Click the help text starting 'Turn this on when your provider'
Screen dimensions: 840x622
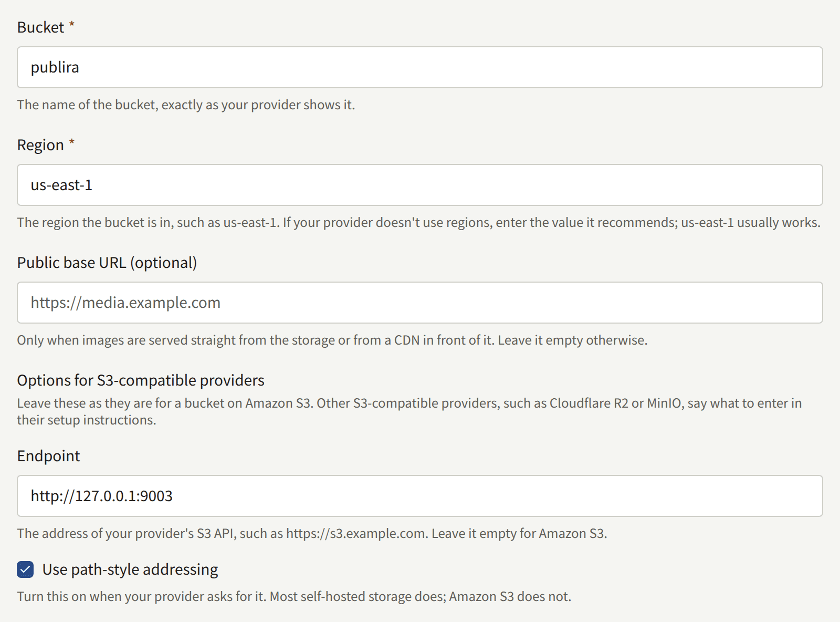[x=294, y=597]
